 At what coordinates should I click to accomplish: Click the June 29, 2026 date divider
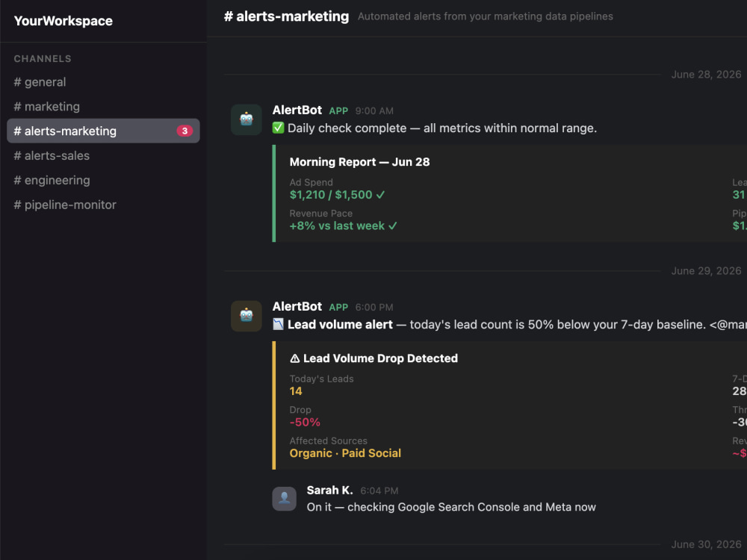pyautogui.click(x=706, y=271)
